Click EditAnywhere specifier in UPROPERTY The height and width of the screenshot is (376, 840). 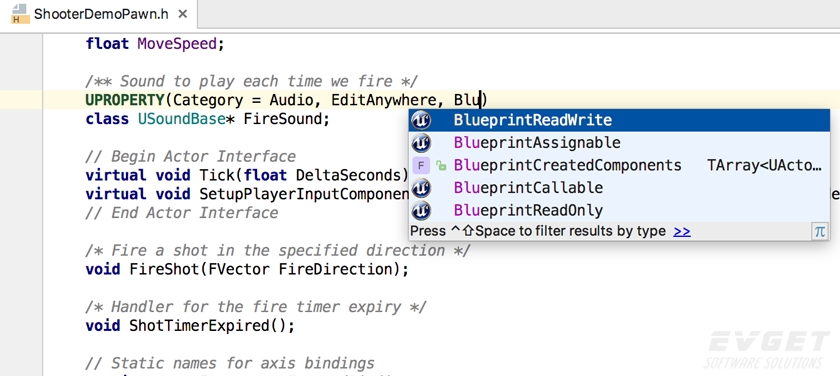tap(384, 100)
